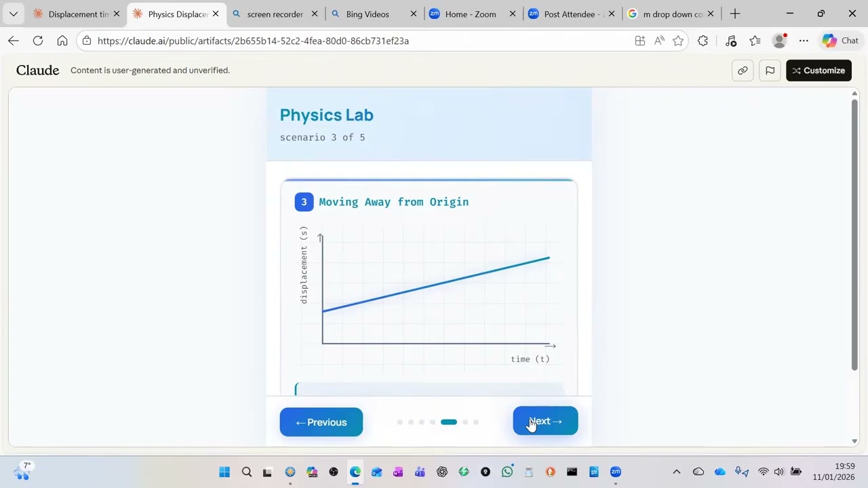Open the Edge profile avatar

pyautogui.click(x=779, y=41)
